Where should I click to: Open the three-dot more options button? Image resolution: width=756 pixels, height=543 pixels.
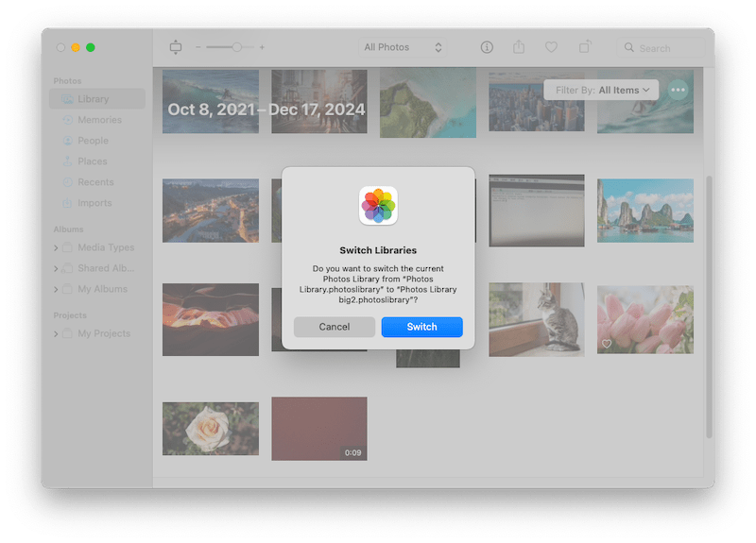[x=678, y=90]
